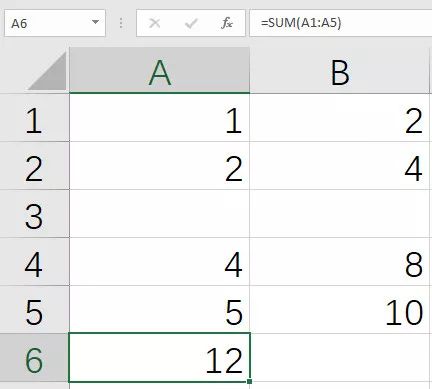
Task: Click the fill handle on cell A6
Action: [x=249, y=381]
